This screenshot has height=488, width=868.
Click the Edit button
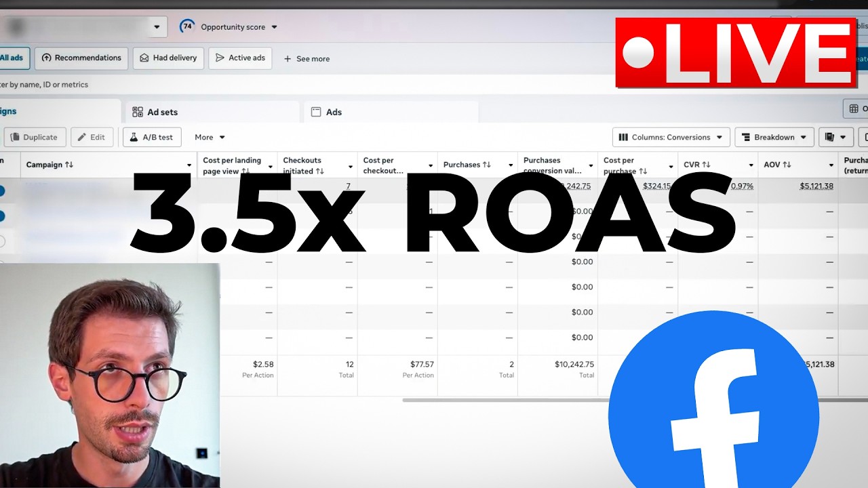92,137
